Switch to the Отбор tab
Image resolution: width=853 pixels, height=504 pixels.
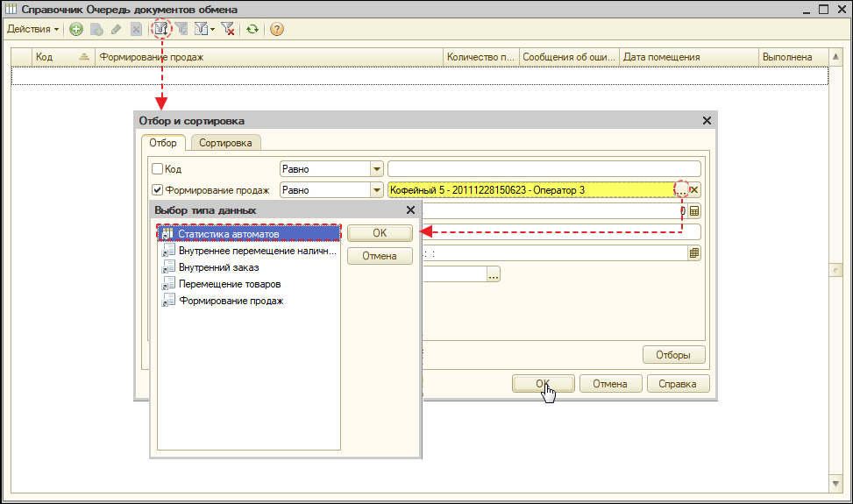[163, 143]
